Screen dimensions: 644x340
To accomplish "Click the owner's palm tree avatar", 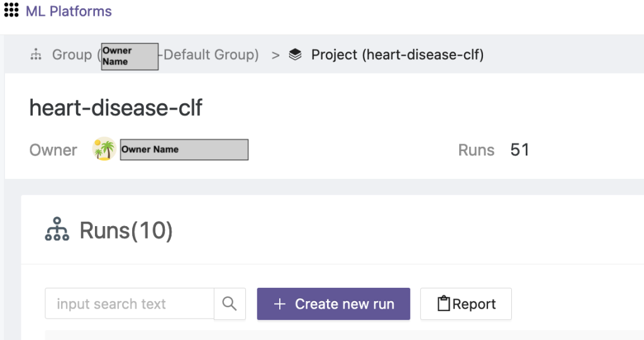I will coord(104,149).
